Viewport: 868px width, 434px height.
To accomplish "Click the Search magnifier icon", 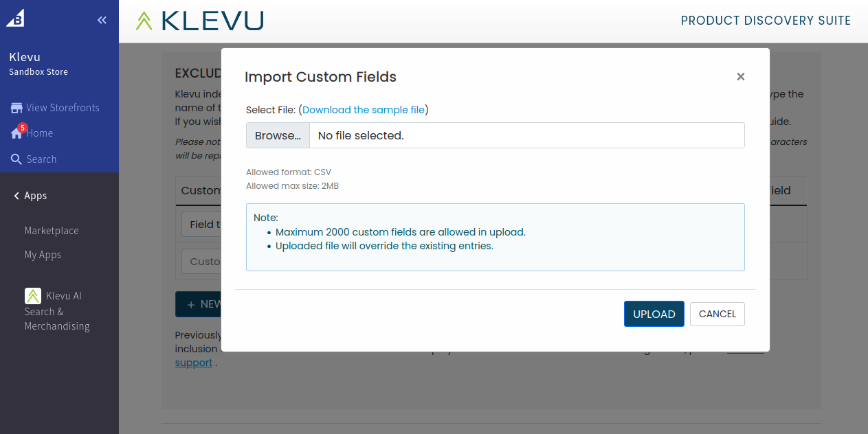I will coord(16,159).
